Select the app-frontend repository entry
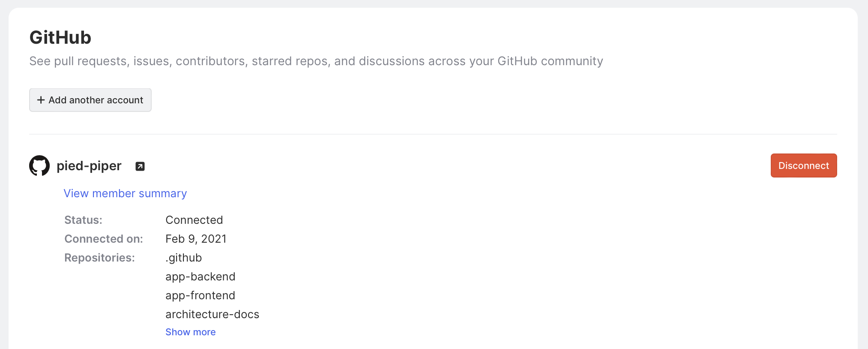The image size is (868, 349). (x=200, y=295)
